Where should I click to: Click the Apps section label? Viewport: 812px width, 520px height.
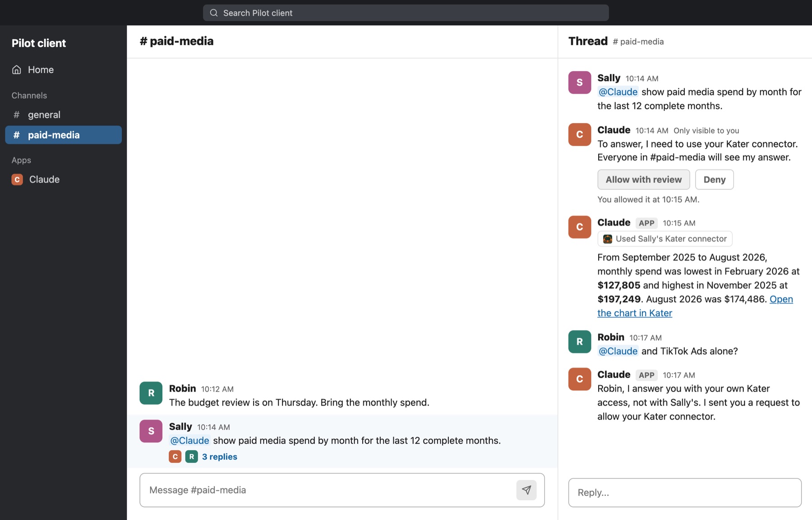click(21, 160)
